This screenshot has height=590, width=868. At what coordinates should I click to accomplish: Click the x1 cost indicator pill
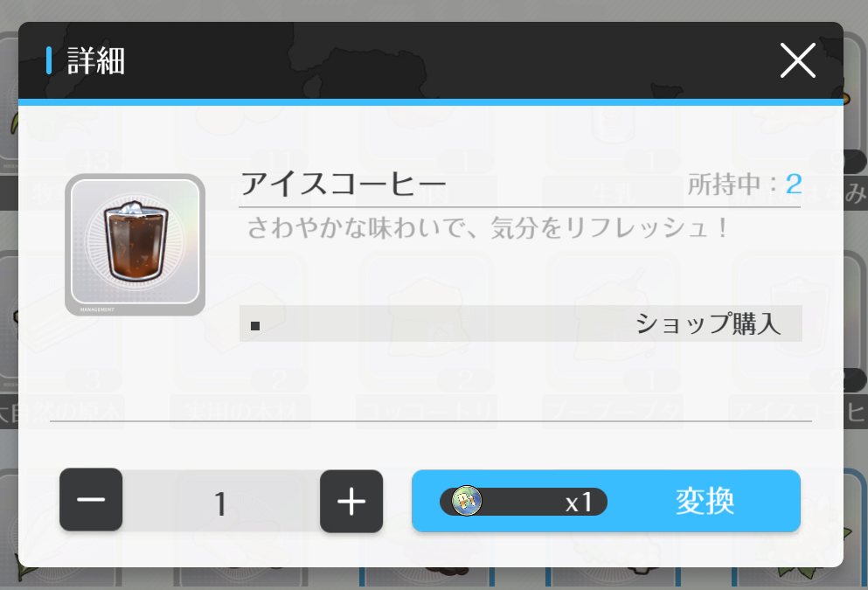tap(524, 502)
